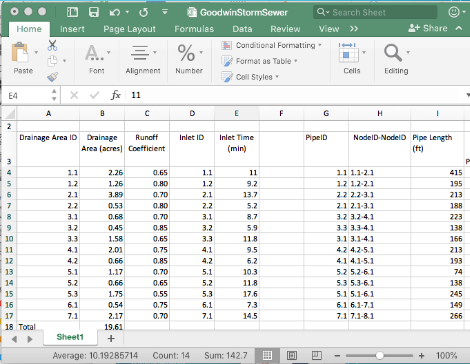Image resolution: width=470 pixels, height=364 pixels.
Task: Select column E header
Action: [237, 113]
